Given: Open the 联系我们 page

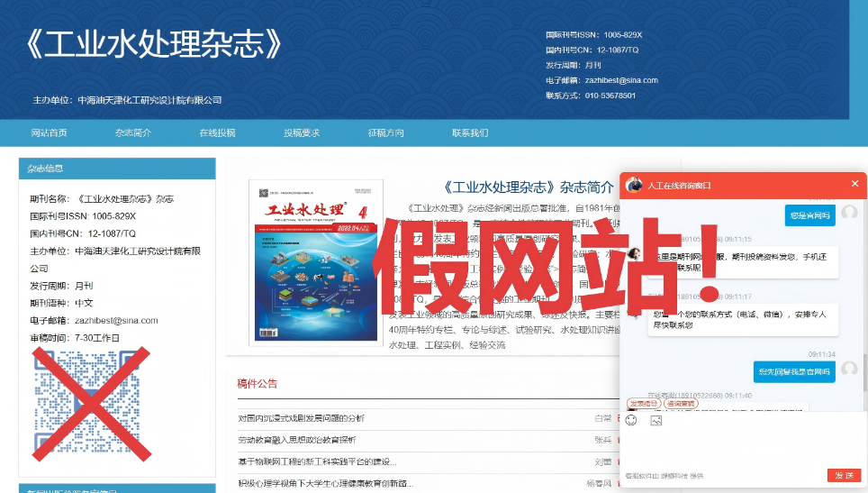Looking at the screenshot, I should coord(470,132).
